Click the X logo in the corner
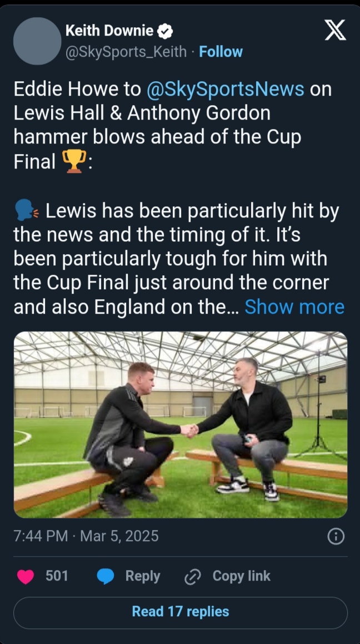The height and width of the screenshot is (644, 360). click(x=335, y=29)
